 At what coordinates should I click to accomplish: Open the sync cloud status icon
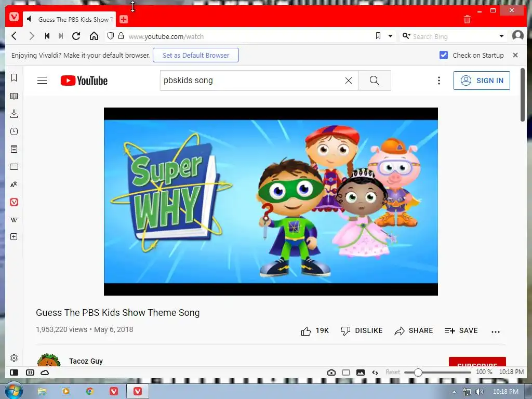[45, 373]
